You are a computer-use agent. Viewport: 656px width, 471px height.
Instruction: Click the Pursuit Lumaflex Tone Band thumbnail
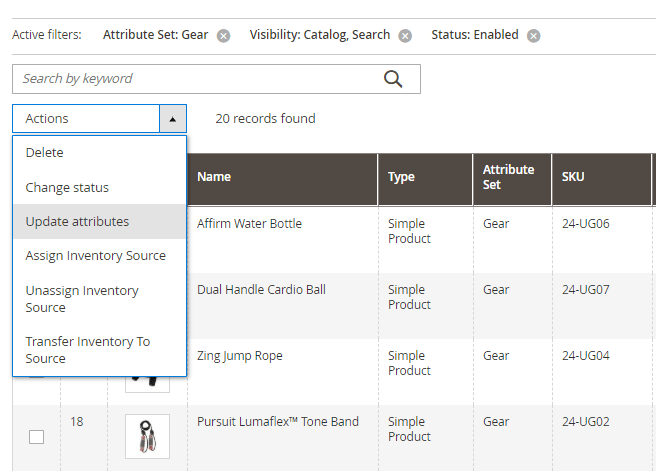coord(147,437)
